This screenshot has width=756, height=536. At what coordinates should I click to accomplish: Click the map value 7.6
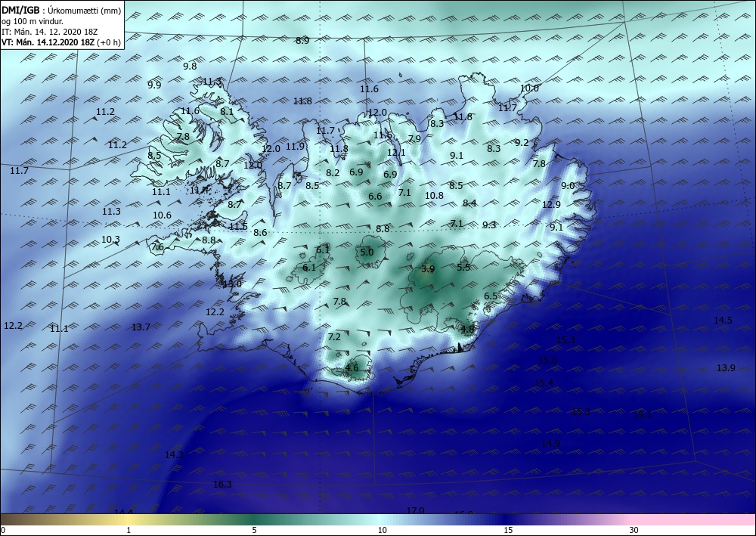pos(157,247)
